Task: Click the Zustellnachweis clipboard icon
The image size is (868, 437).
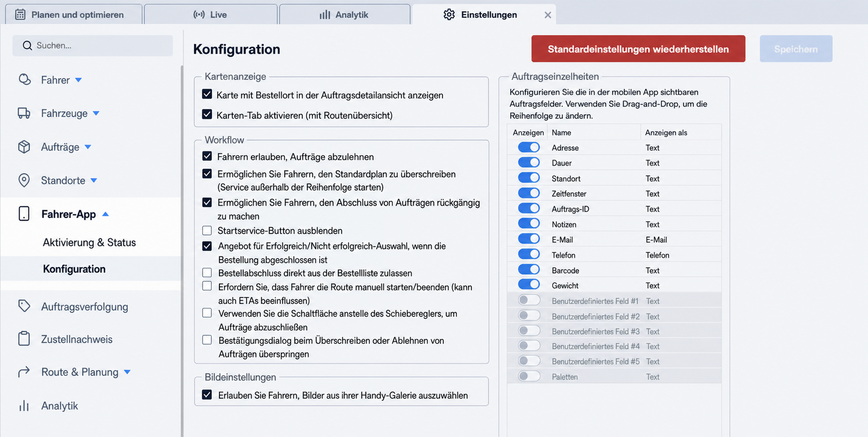Action: (x=24, y=339)
